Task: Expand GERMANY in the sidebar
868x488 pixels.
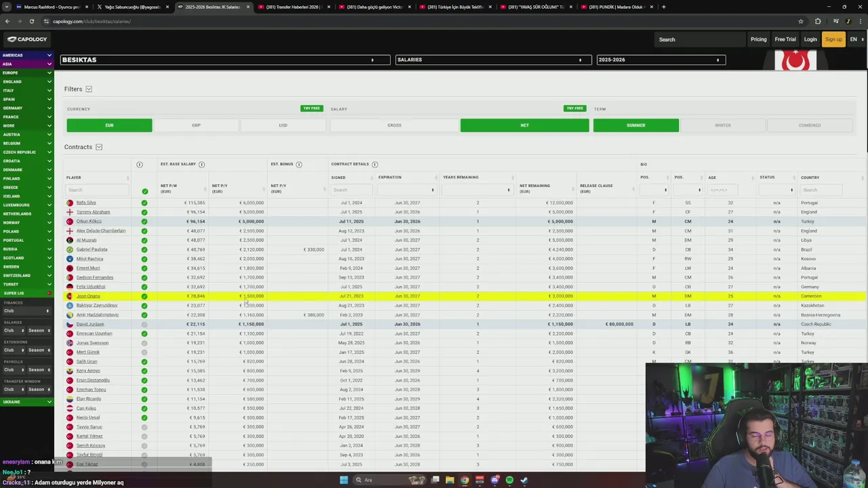Action: 26,108
